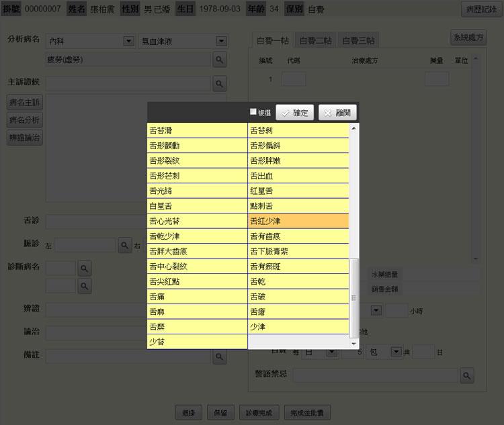The image size is (504, 425).
Task: Click the search icon next to 主訴證候
Action: click(x=220, y=83)
